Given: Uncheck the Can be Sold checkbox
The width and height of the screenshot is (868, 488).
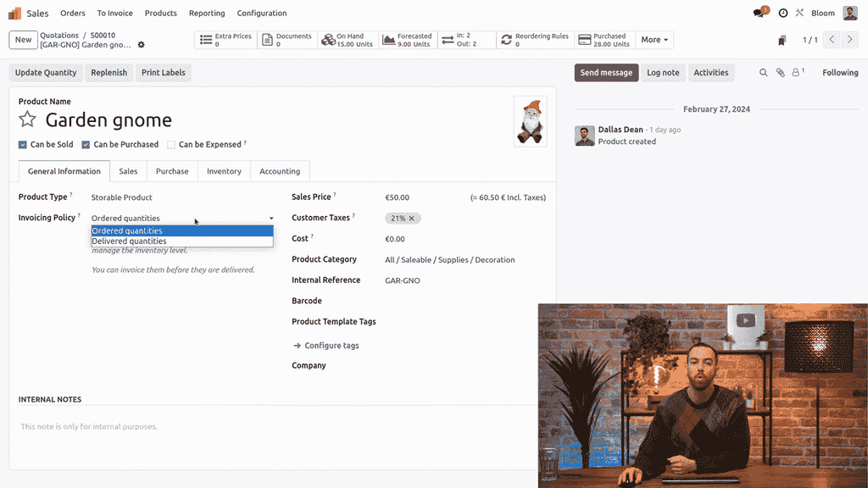Looking at the screenshot, I should (x=23, y=145).
